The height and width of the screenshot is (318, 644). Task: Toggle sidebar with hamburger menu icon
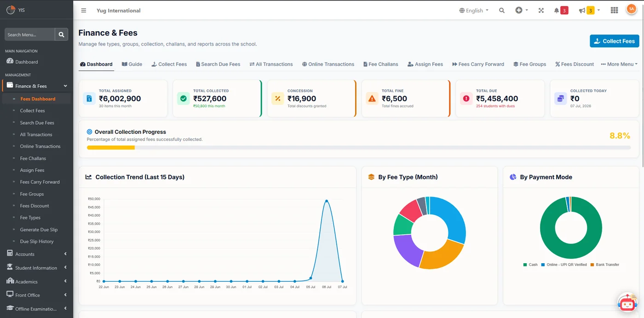(84, 11)
